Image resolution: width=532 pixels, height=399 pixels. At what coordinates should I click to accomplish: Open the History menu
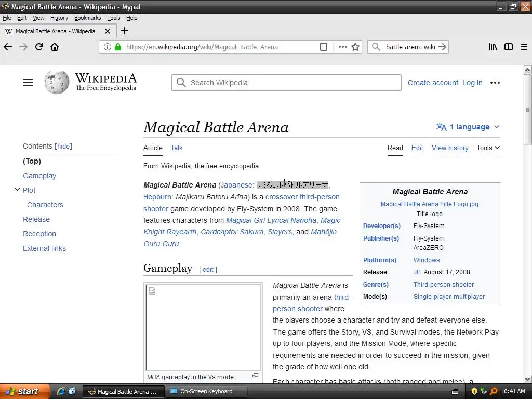click(59, 18)
